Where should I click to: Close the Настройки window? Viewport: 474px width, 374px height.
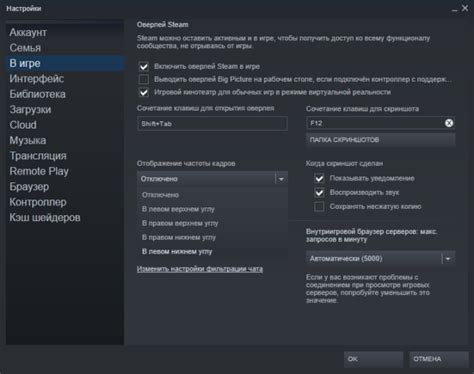(465, 8)
